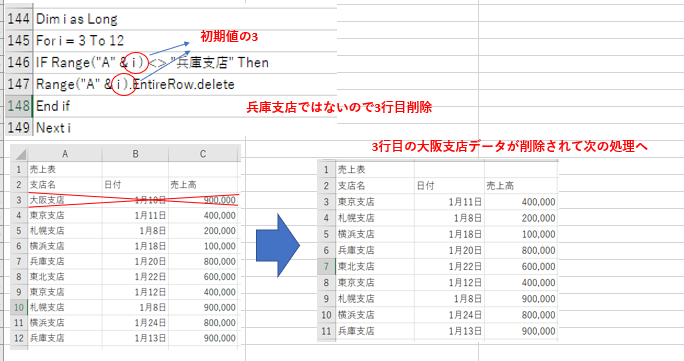This screenshot has height=361, width=684.
Task: Click the 800,000 sales cell in row 7
Action: [x=203, y=261]
